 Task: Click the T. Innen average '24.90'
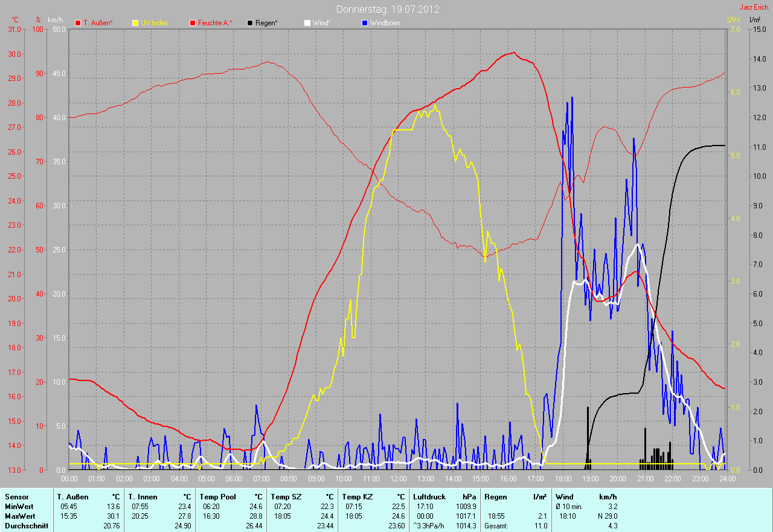pyautogui.click(x=182, y=526)
